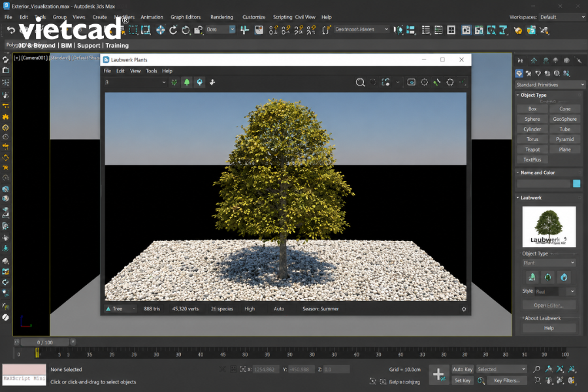The image size is (588, 392).
Task: Open the Civil View menu
Action: 305,17
